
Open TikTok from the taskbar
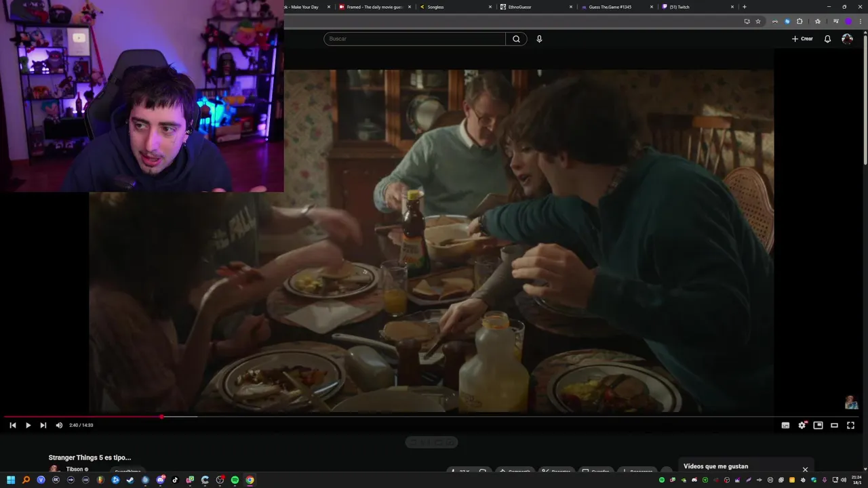point(175,480)
